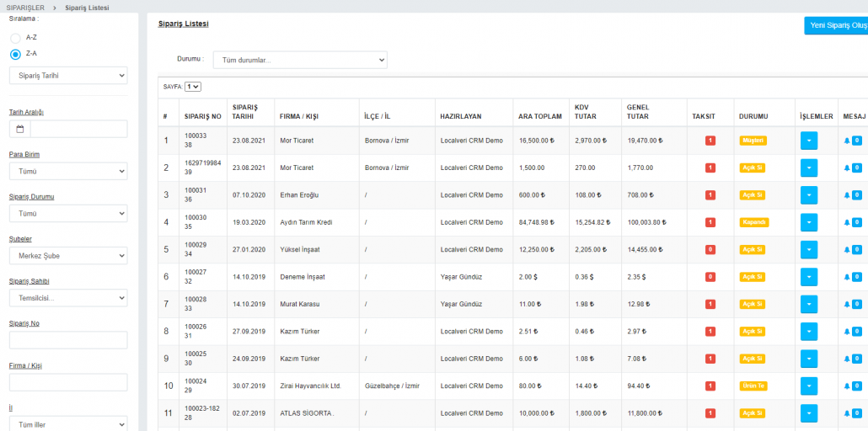Screen dimensions: 868x431
Task: Click order number 100023-182 28
Action: click(x=203, y=413)
